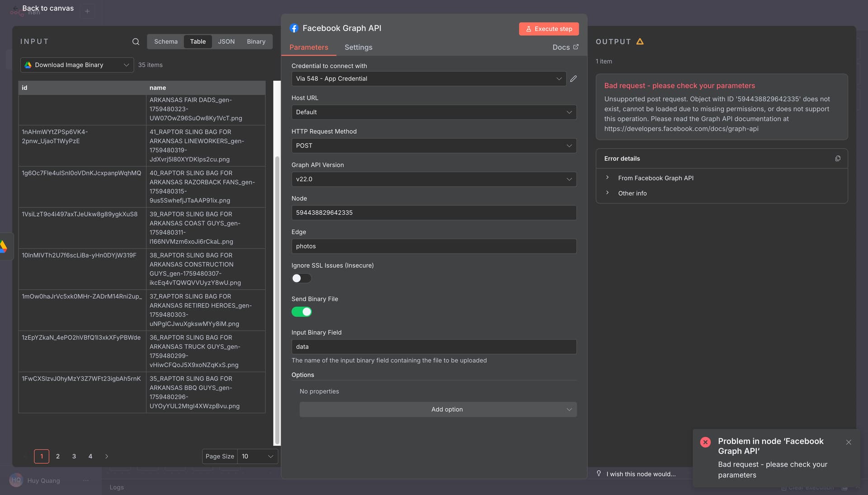
Task: Click the output warning triangle icon
Action: click(640, 42)
